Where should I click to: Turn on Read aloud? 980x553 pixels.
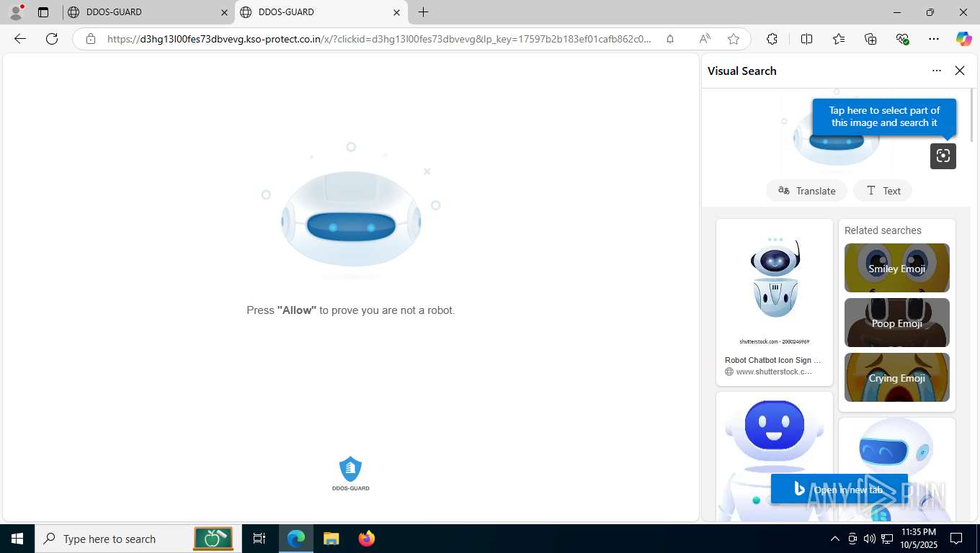coord(705,39)
